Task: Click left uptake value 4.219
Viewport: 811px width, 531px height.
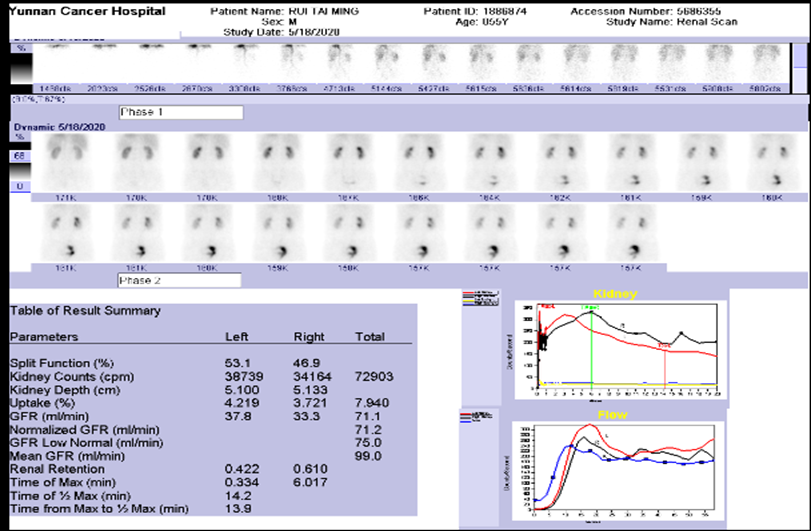Action: point(242,403)
